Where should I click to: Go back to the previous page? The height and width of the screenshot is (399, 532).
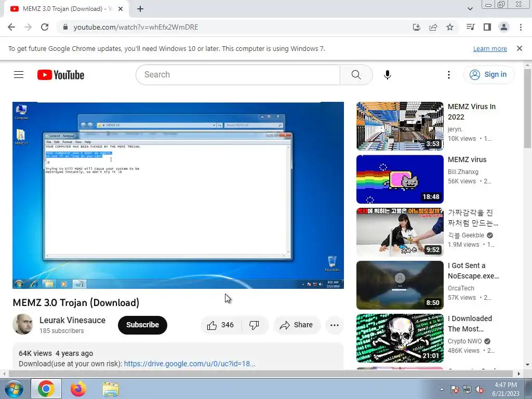pos(11,27)
